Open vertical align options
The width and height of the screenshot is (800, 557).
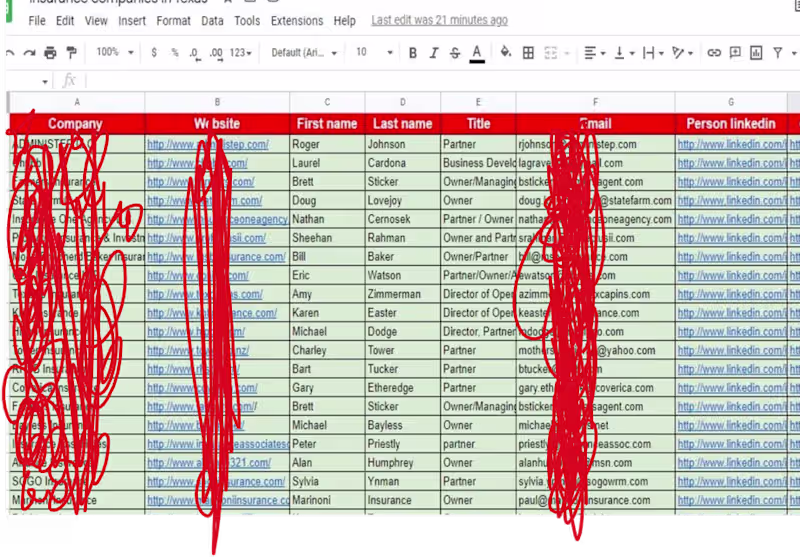click(x=623, y=53)
